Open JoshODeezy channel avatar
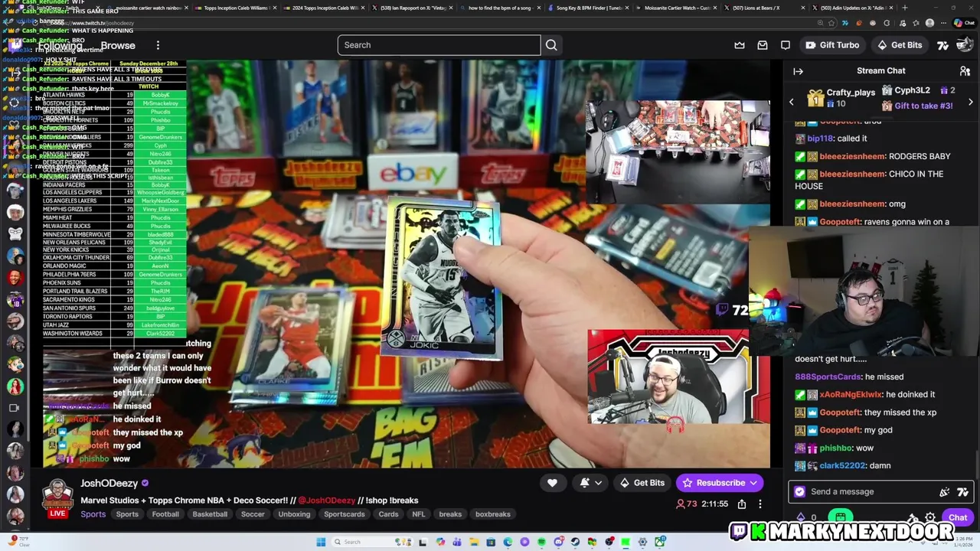This screenshot has height=551, width=980. click(57, 495)
